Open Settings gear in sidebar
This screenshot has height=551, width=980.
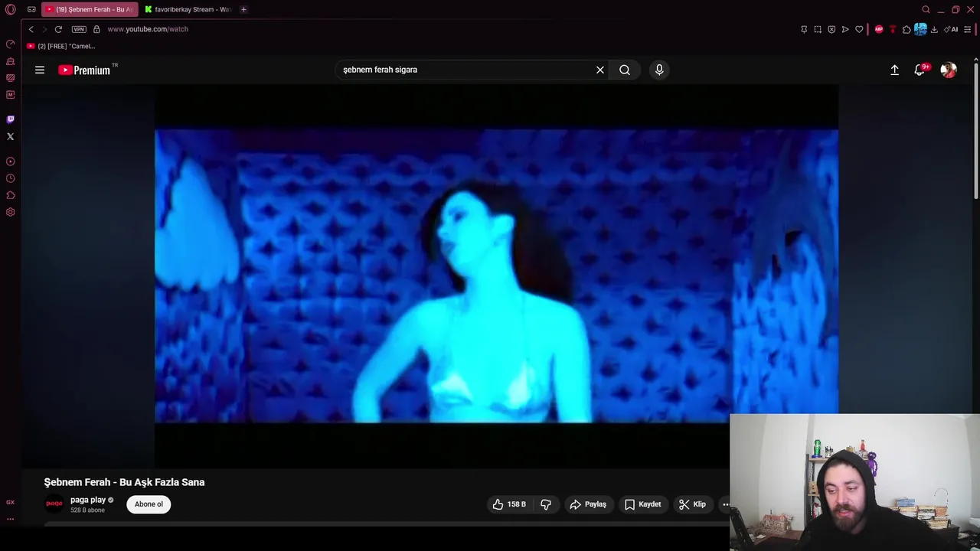(x=11, y=212)
